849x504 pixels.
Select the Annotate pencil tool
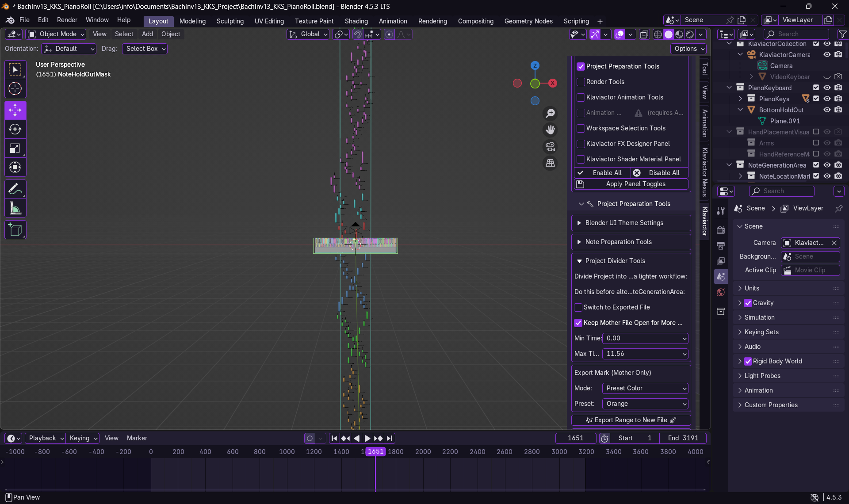[x=15, y=189]
